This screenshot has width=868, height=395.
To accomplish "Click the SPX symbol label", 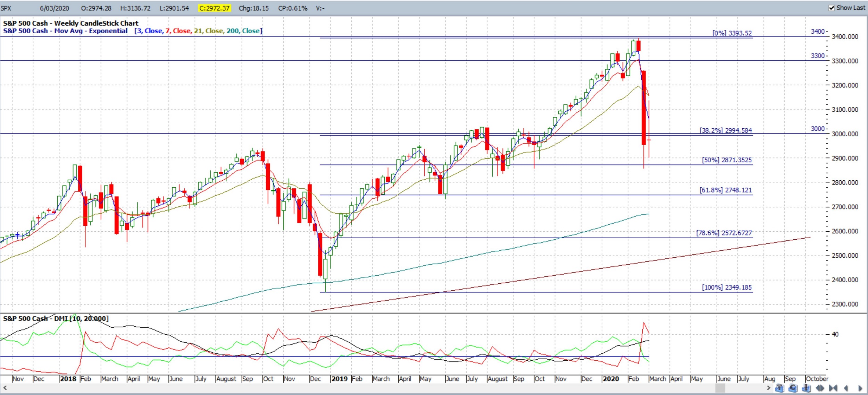I will [6, 8].
